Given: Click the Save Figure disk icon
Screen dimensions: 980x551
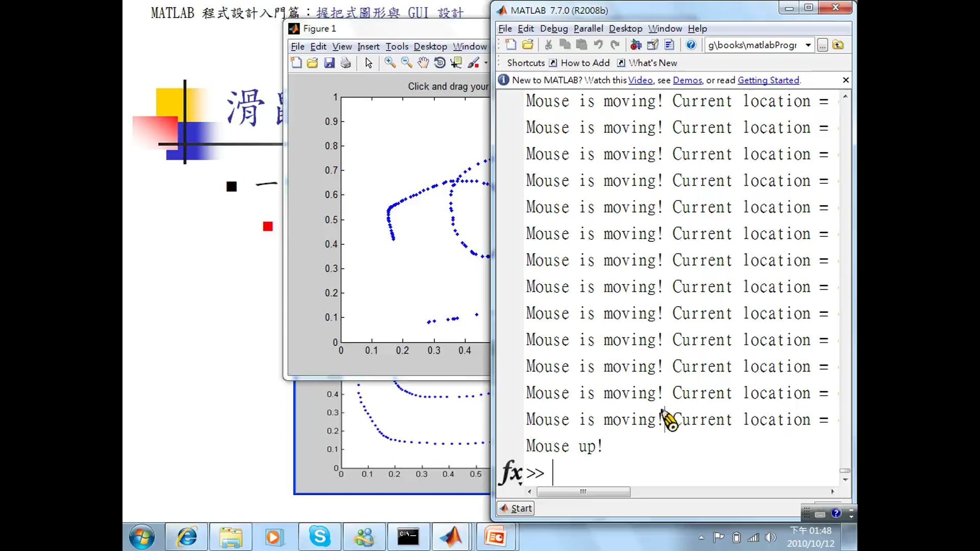Looking at the screenshot, I should pyautogui.click(x=329, y=63).
